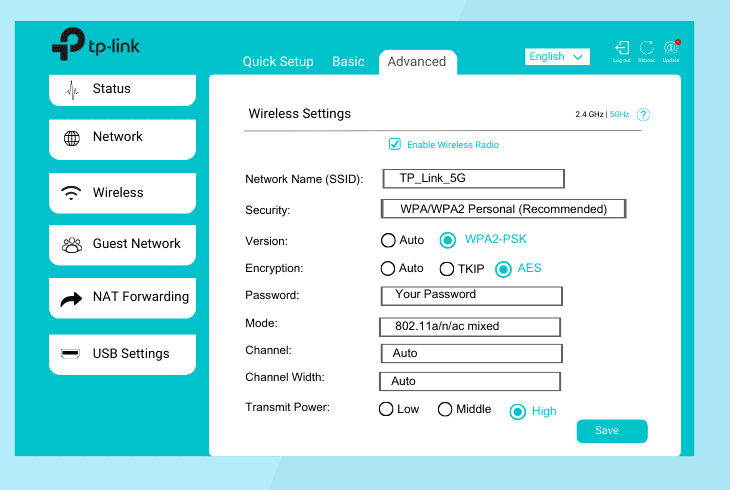Click the Save button
The height and width of the screenshot is (490, 730).
click(x=612, y=431)
